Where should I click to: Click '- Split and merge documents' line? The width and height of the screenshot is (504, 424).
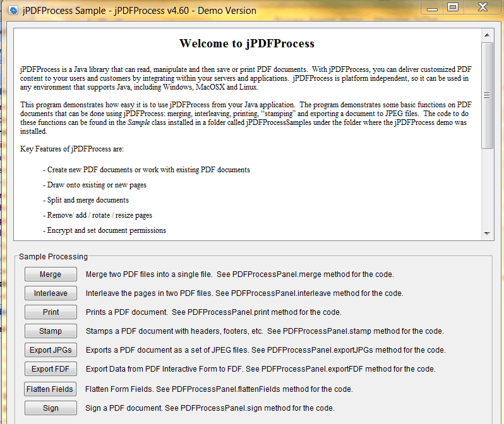point(86,200)
